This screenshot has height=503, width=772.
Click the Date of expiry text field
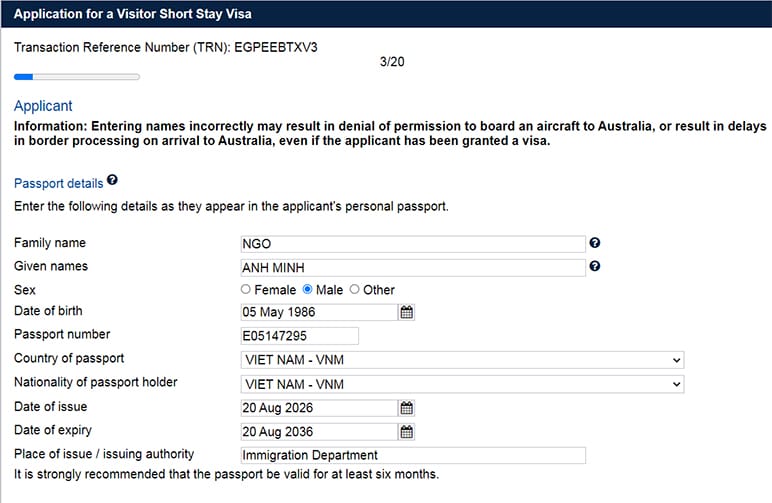point(319,432)
